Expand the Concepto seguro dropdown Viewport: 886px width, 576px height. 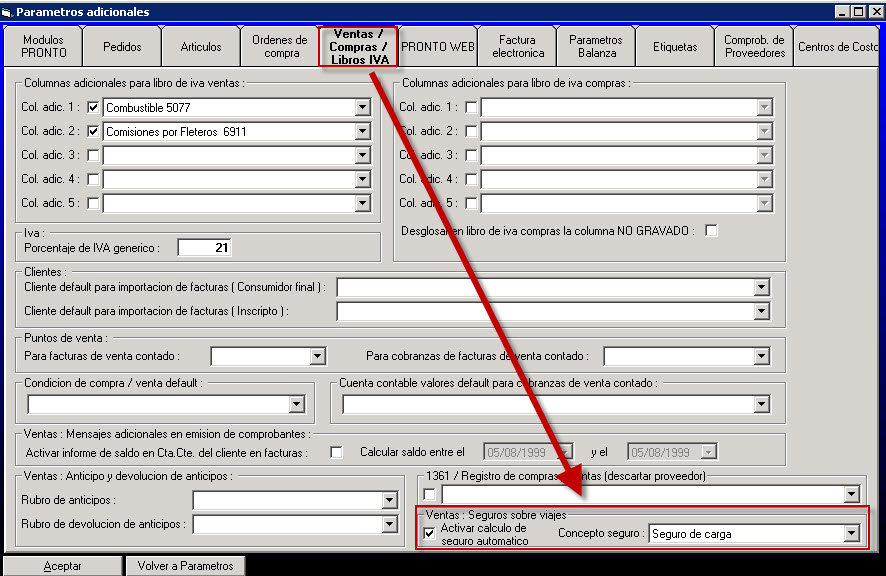pos(851,534)
